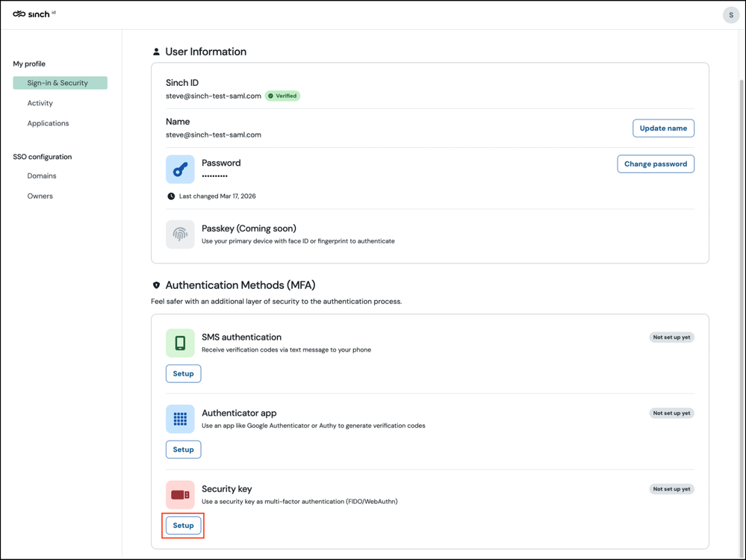Click the Update name button
The width and height of the screenshot is (746, 560).
pos(663,128)
